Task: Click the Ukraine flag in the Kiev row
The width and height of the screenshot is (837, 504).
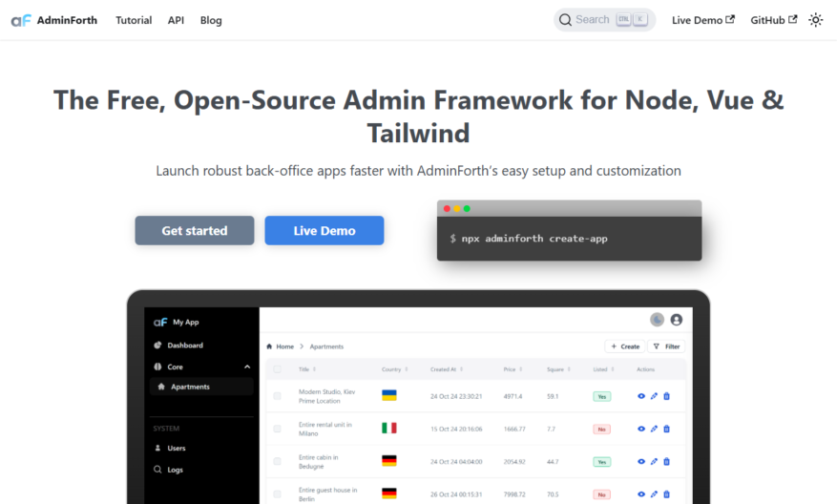Action: [x=389, y=395]
